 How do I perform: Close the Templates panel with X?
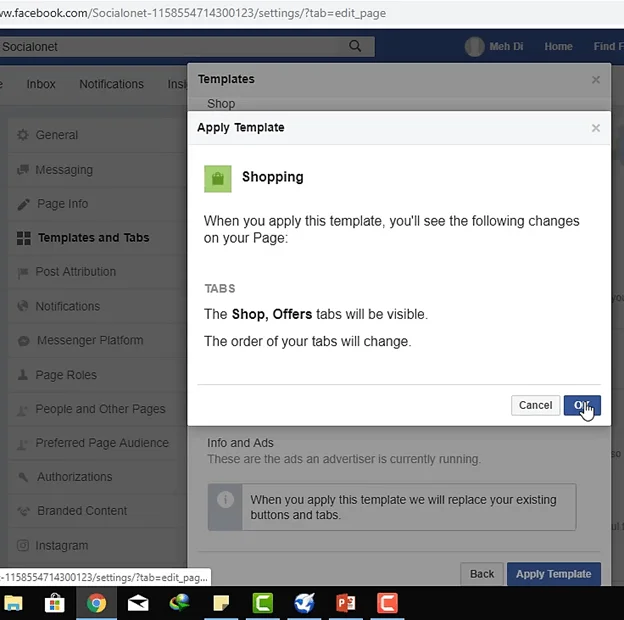click(x=596, y=79)
